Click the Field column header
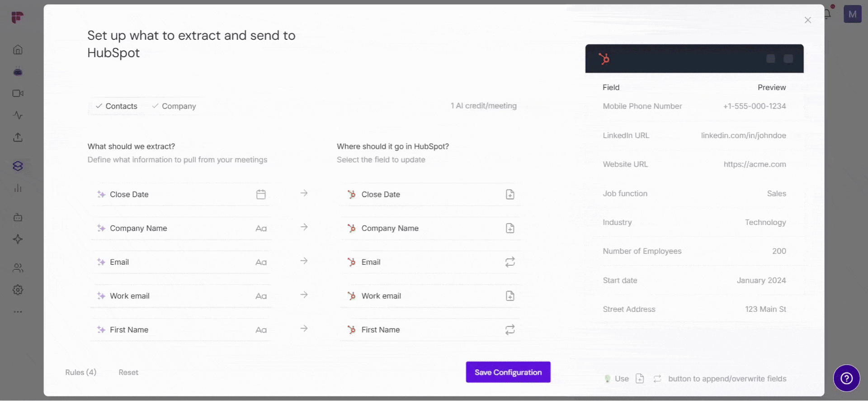The image size is (868, 401). point(611,87)
